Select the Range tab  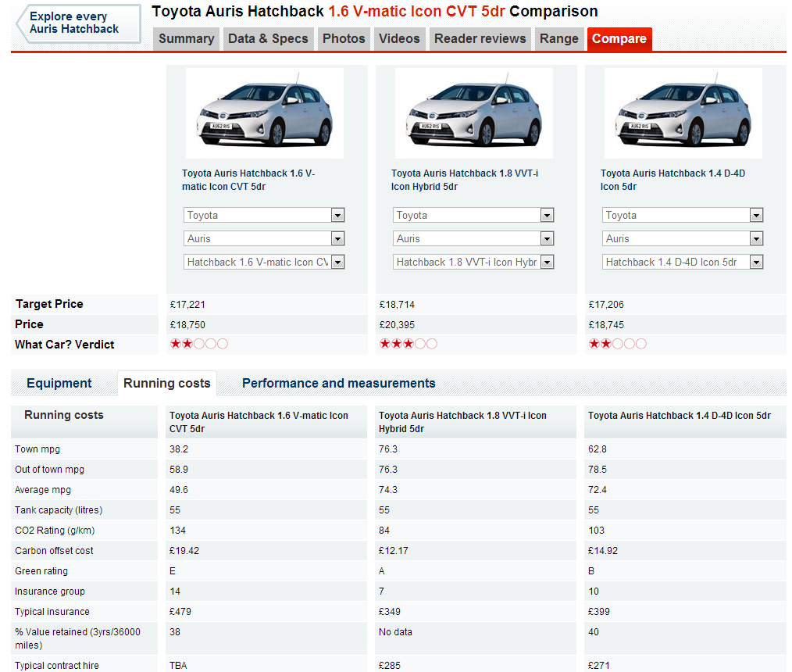(559, 39)
